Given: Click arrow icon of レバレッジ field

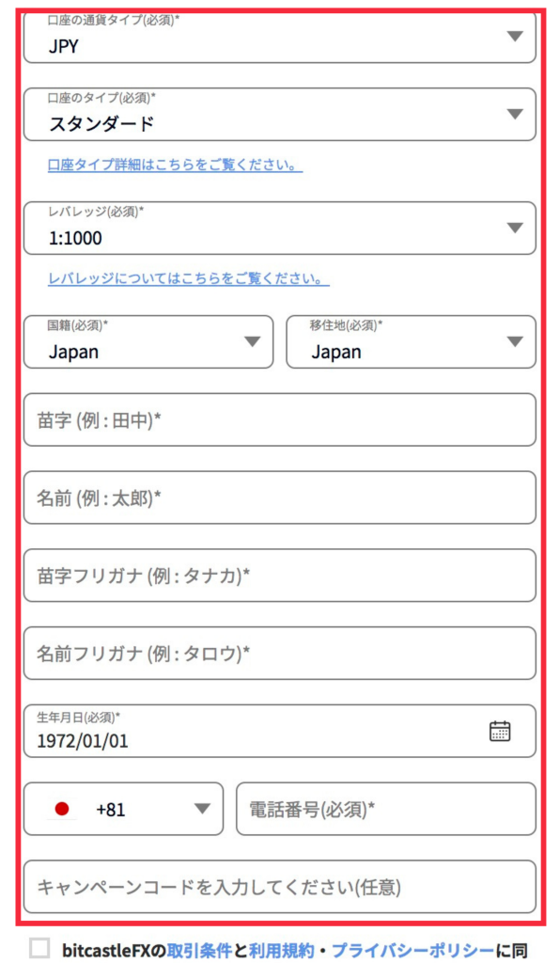Looking at the screenshot, I should click(515, 228).
